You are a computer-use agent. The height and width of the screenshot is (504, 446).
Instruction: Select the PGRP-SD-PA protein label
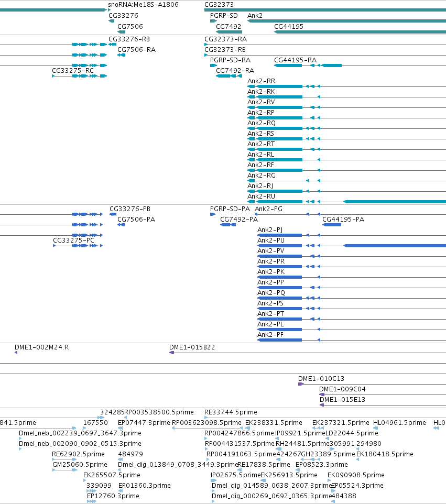230,209
